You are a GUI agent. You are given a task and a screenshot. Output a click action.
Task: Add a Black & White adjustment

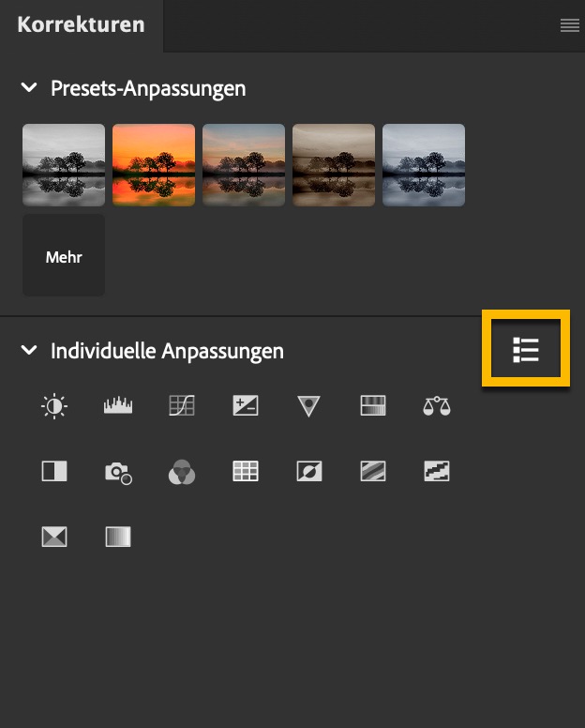54,471
